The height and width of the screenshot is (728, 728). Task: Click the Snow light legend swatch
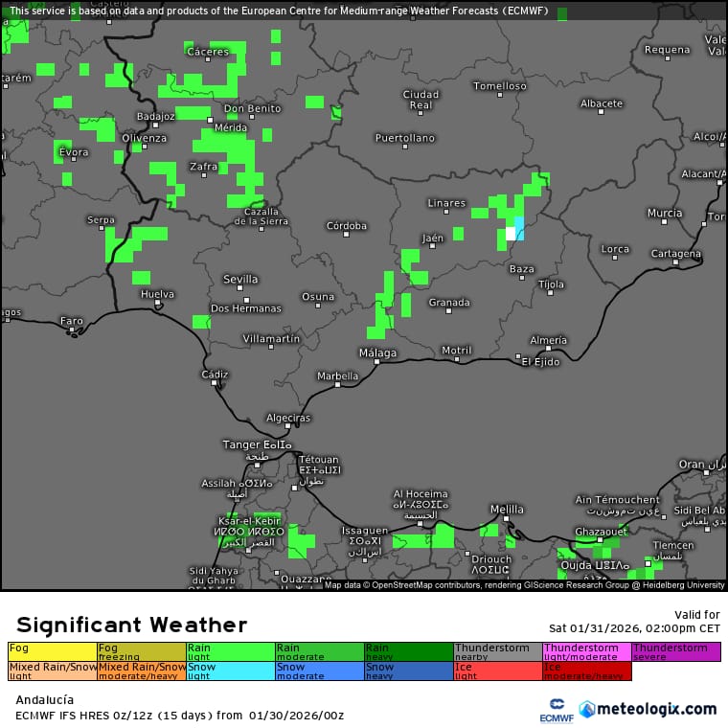tap(231, 671)
